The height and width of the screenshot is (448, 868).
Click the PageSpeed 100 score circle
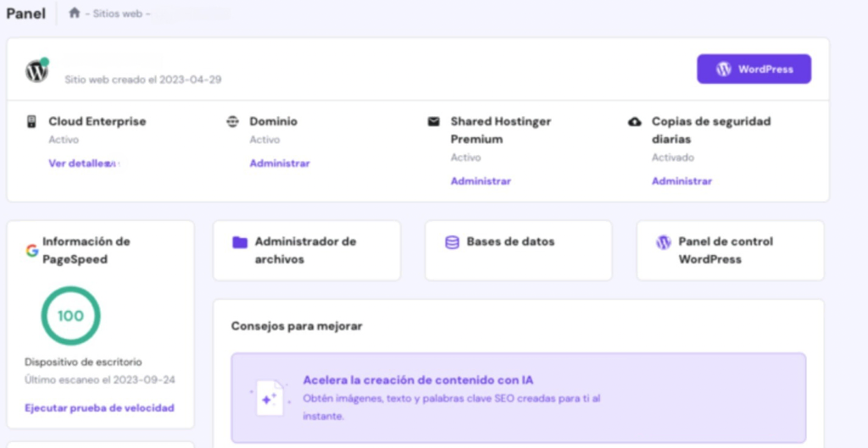(x=70, y=316)
